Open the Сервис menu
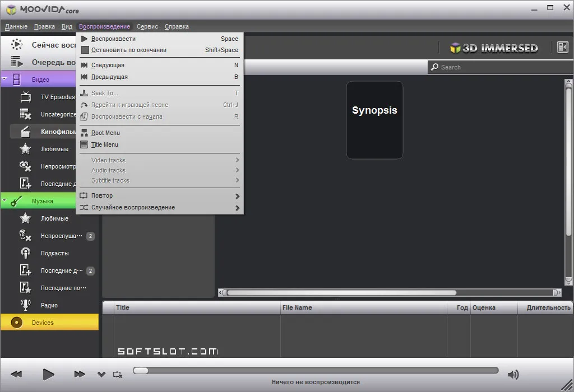This screenshot has height=392, width=574. (x=147, y=26)
